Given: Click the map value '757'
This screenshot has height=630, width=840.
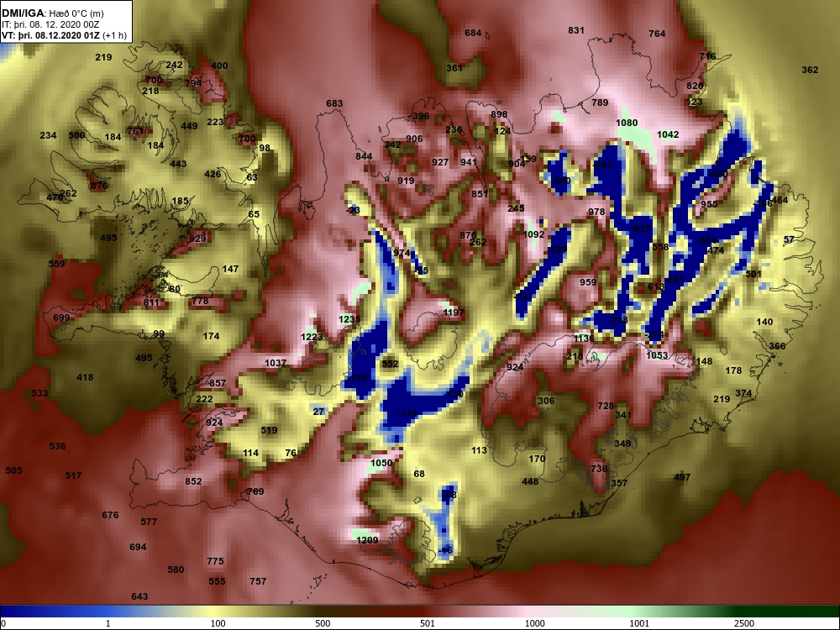Looking at the screenshot, I should tap(258, 581).
